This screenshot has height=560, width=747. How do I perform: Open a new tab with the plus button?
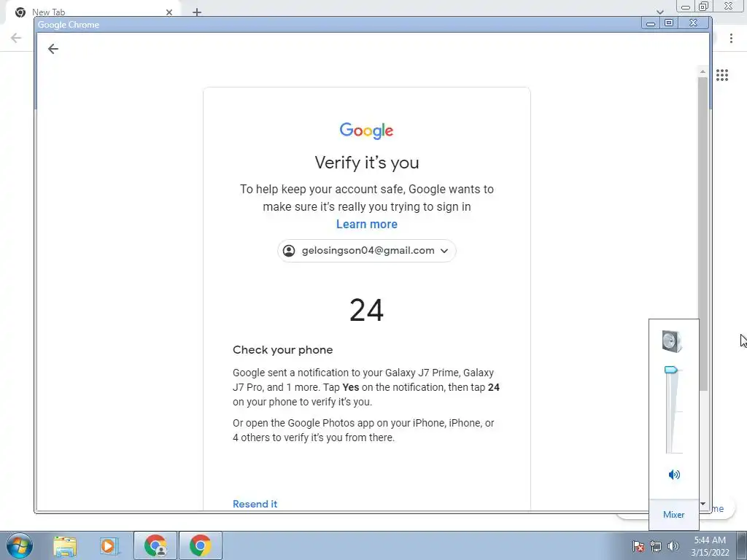tap(197, 12)
